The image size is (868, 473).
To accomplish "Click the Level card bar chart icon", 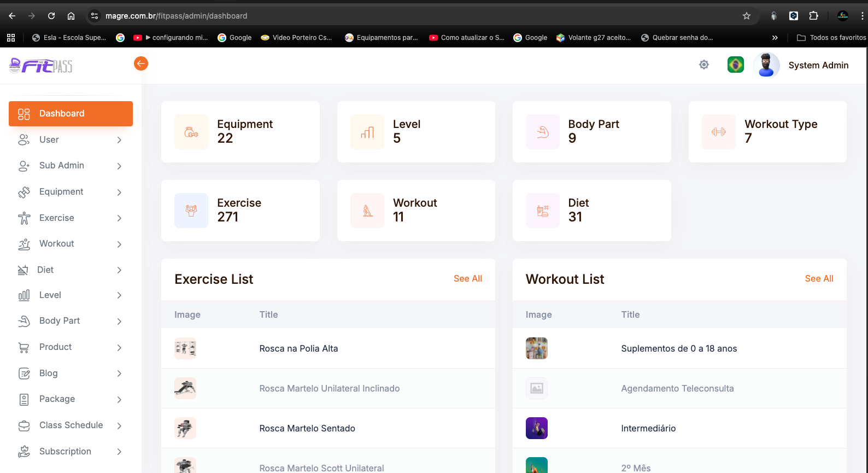I will (367, 132).
